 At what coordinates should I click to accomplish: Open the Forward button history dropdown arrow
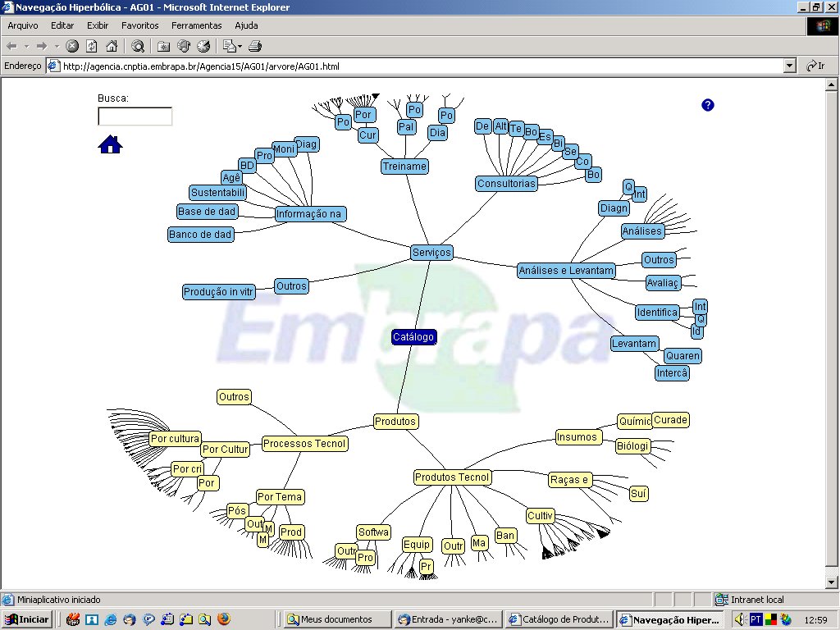pyautogui.click(x=57, y=47)
